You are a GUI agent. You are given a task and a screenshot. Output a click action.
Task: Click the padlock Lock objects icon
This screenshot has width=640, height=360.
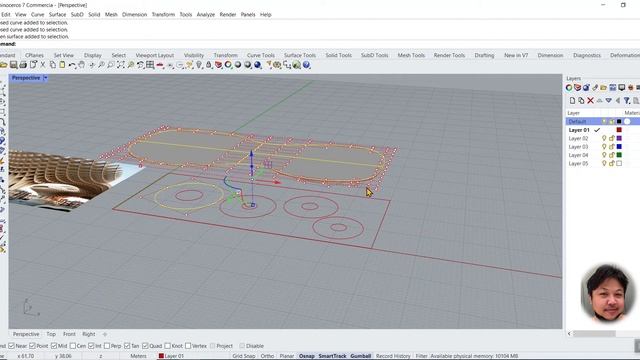(209, 64)
